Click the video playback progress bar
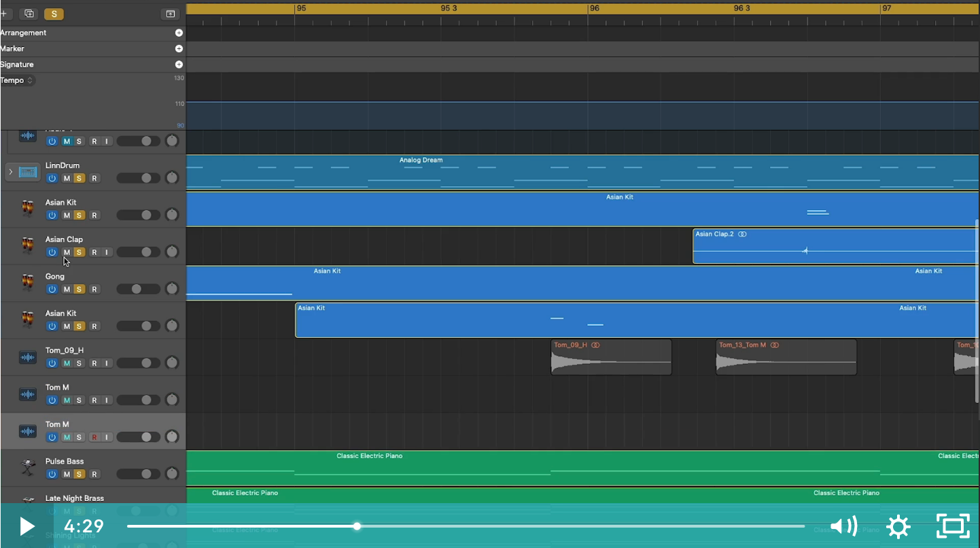This screenshot has width=980, height=548. (x=466, y=526)
